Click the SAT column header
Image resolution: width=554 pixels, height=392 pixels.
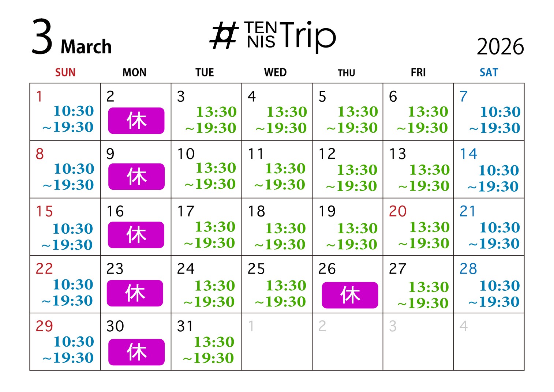pyautogui.click(x=489, y=72)
